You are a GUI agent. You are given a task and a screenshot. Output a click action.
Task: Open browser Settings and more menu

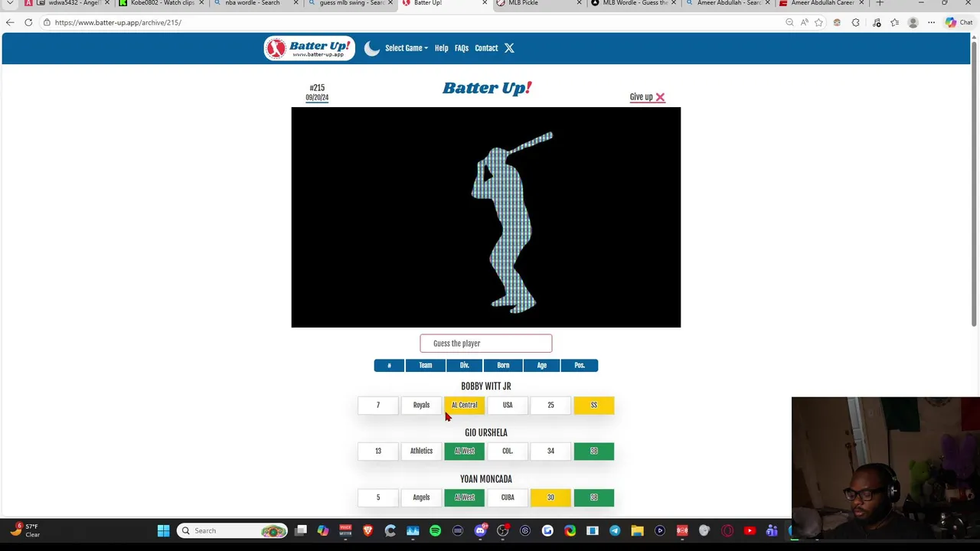[931, 22]
